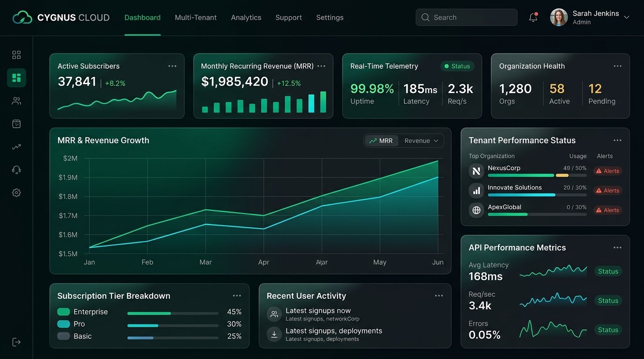Open the headset support icon in the sidebar
644x359 pixels.
(x=16, y=170)
